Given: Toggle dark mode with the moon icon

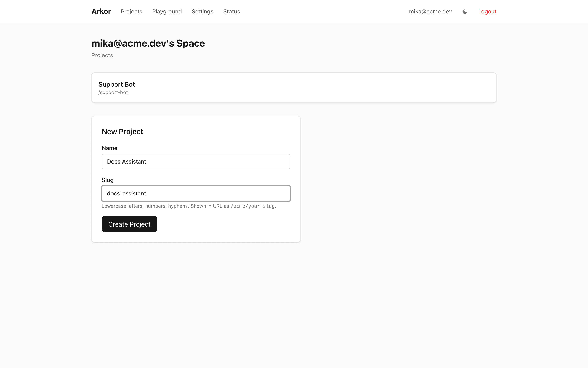Looking at the screenshot, I should click(x=465, y=12).
